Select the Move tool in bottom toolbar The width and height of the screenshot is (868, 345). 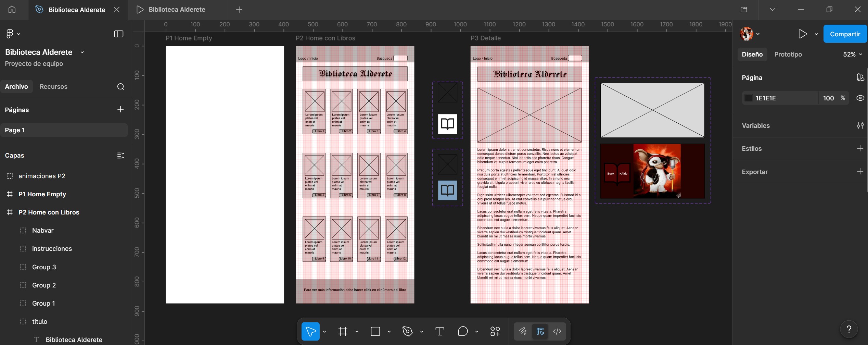coord(310,331)
